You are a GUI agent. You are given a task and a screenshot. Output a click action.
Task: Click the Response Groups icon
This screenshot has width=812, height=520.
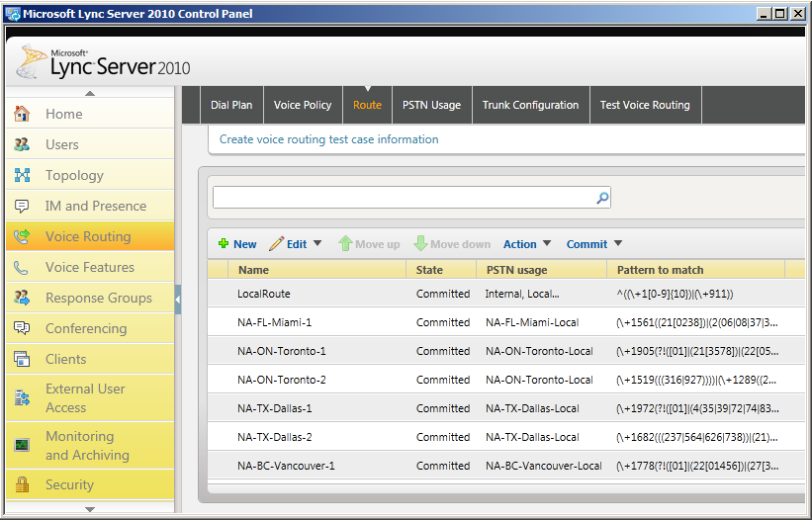(x=22, y=298)
